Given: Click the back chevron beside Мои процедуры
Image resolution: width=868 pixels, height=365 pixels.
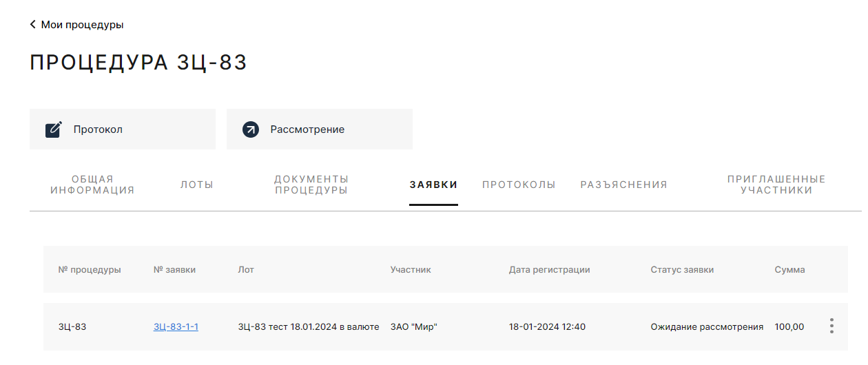Looking at the screenshot, I should (32, 25).
